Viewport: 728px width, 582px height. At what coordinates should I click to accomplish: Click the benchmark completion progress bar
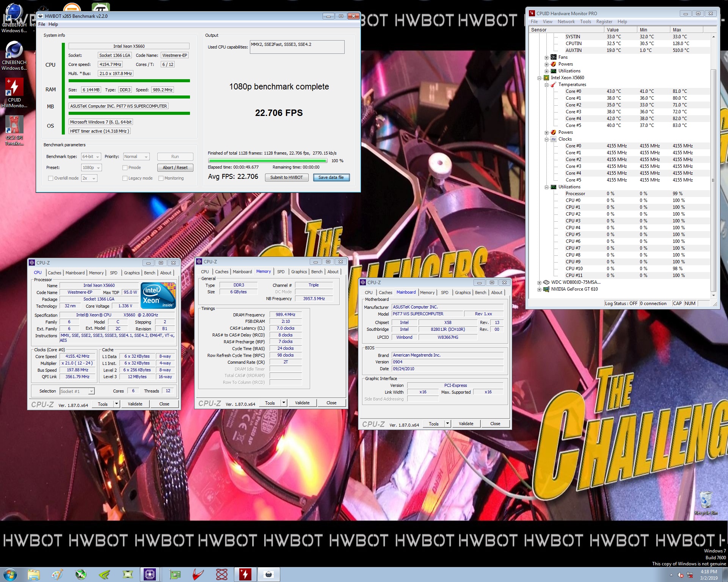[267, 161]
